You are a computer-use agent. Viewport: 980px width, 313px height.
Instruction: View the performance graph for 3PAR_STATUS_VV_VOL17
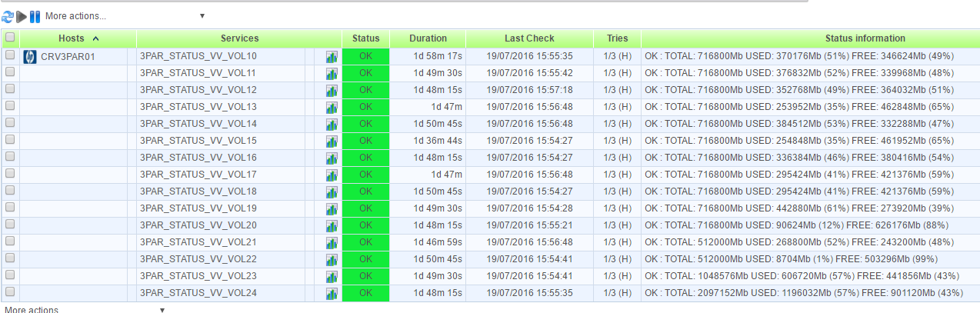coord(332,175)
